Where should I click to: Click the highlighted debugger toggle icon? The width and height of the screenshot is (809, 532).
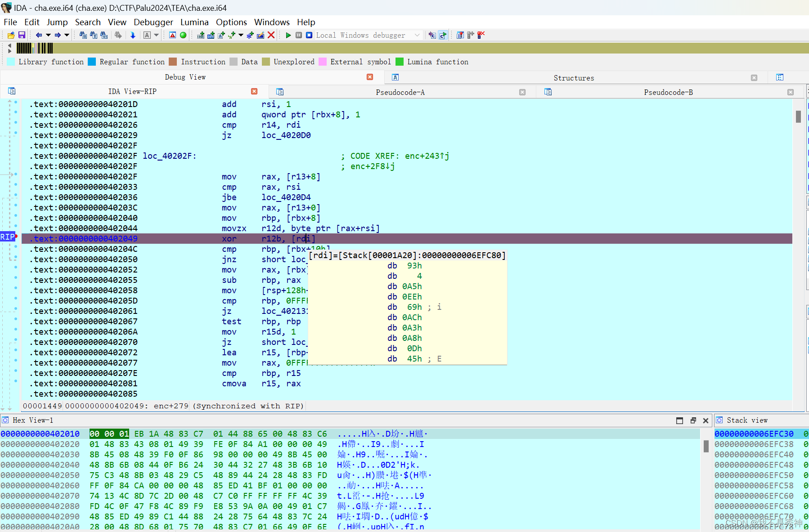pyautogui.click(x=443, y=35)
